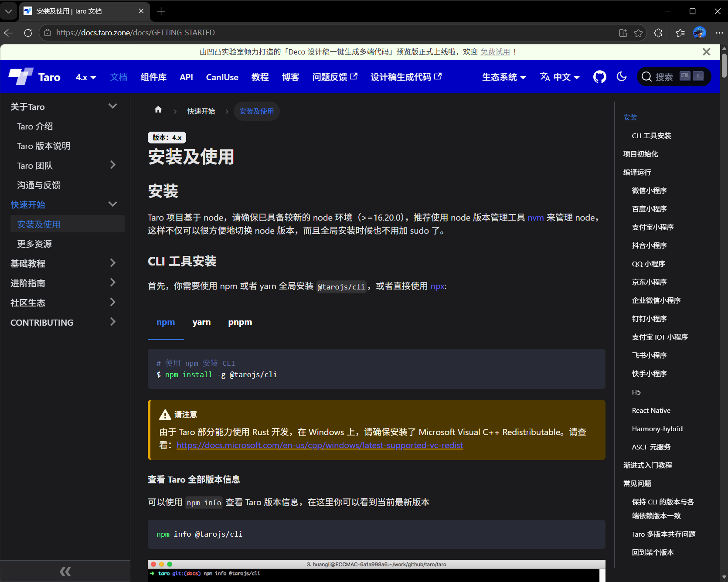728x582 pixels.
Task: Jump to 渐进式入门教程 in contents
Action: tap(647, 465)
